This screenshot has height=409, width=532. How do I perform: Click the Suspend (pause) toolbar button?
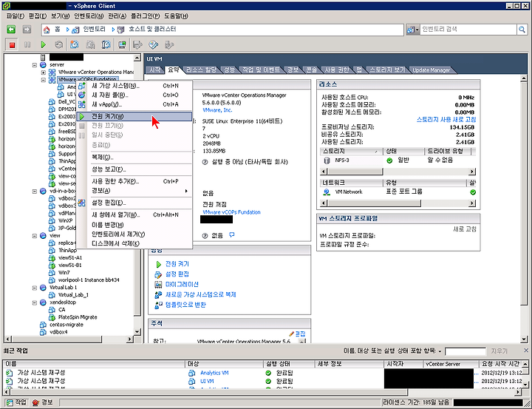27,44
